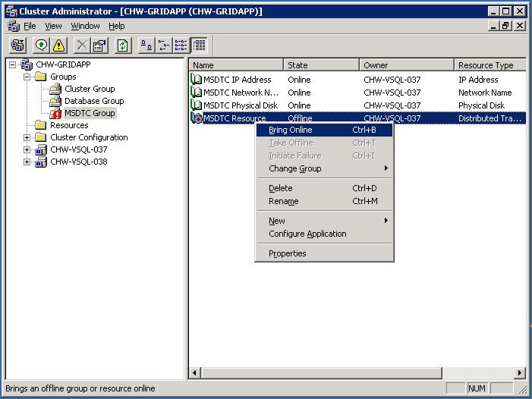
Task: Select the MSDTC IP Address row name
Action: pyautogui.click(x=237, y=80)
